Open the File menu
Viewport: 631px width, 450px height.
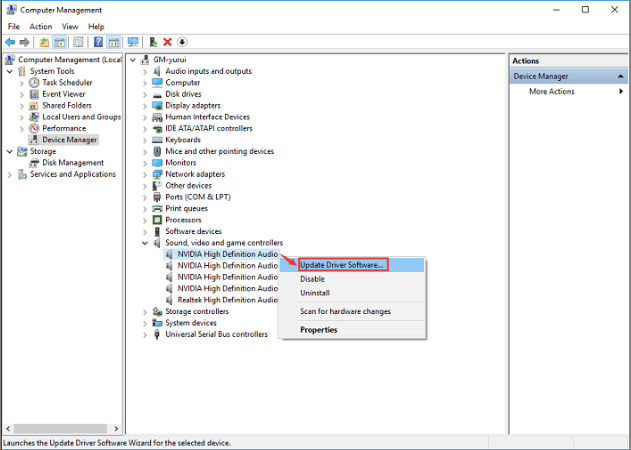(x=13, y=27)
